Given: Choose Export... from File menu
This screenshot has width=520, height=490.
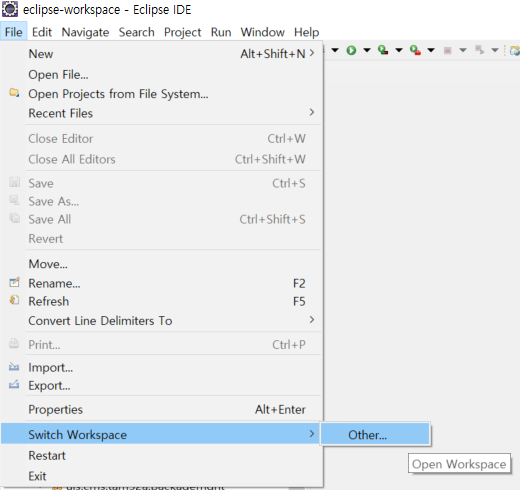Looking at the screenshot, I should pos(162,386).
